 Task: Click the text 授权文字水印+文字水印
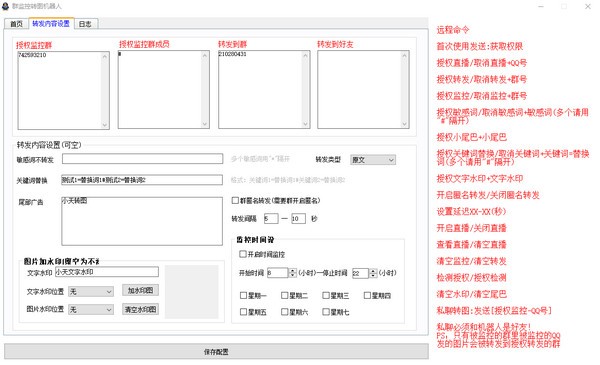tap(480, 178)
